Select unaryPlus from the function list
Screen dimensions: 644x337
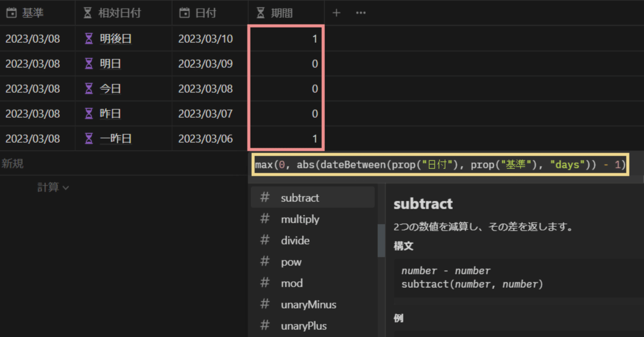click(x=303, y=325)
